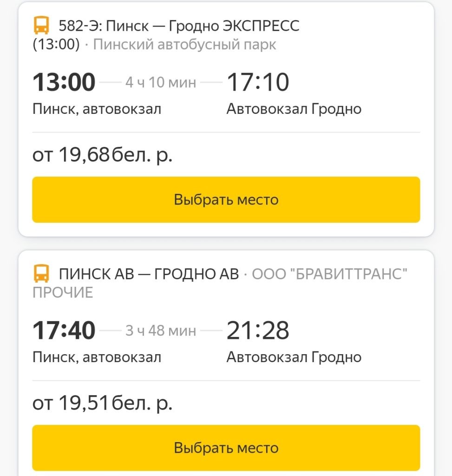Select the 17:40 departure time
The height and width of the screenshot is (476, 452).
pyautogui.click(x=64, y=331)
